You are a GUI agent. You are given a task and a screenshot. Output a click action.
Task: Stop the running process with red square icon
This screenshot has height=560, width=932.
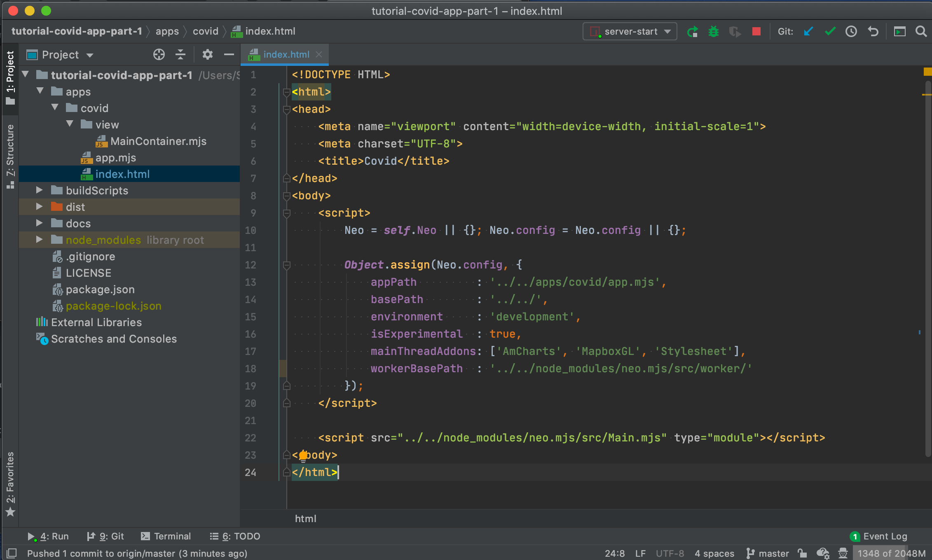(x=756, y=31)
